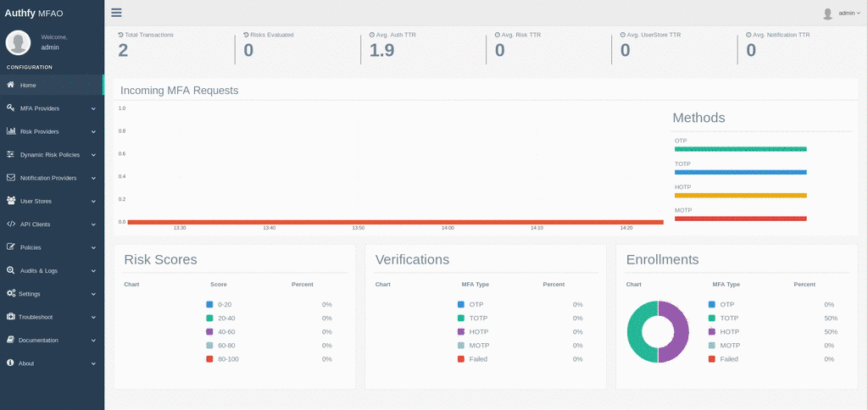
Task: Expand the Audits & Logs chevron
Action: point(93,271)
